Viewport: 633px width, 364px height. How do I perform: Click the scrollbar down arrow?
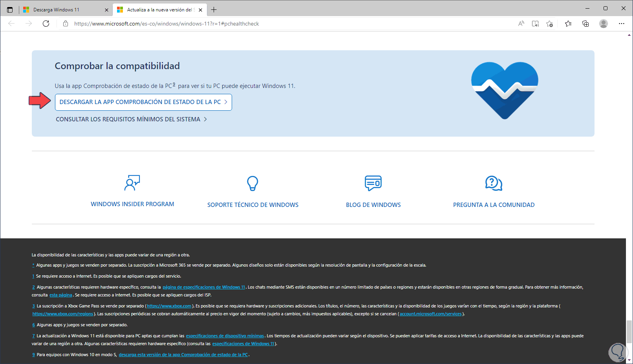click(x=629, y=360)
